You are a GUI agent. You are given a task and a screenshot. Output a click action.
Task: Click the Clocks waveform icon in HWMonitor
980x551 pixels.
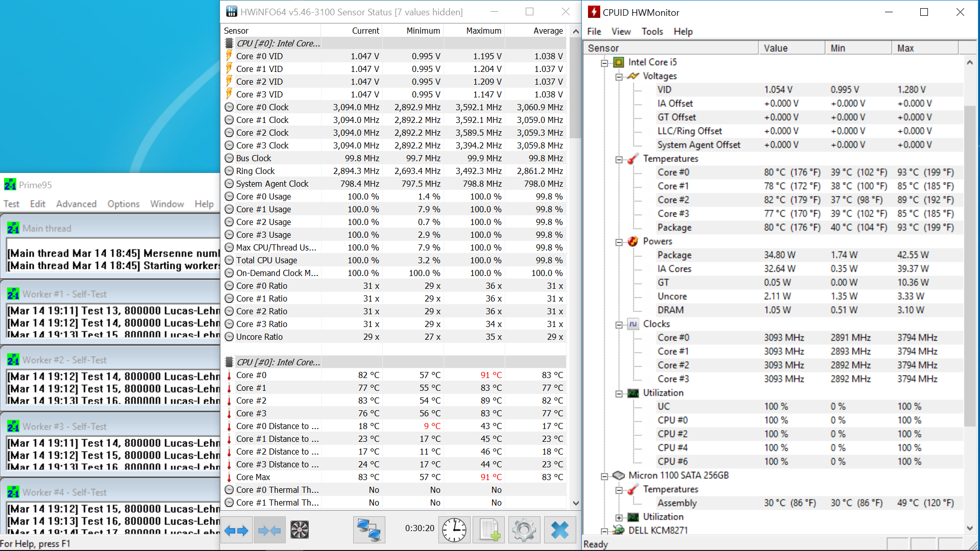633,324
